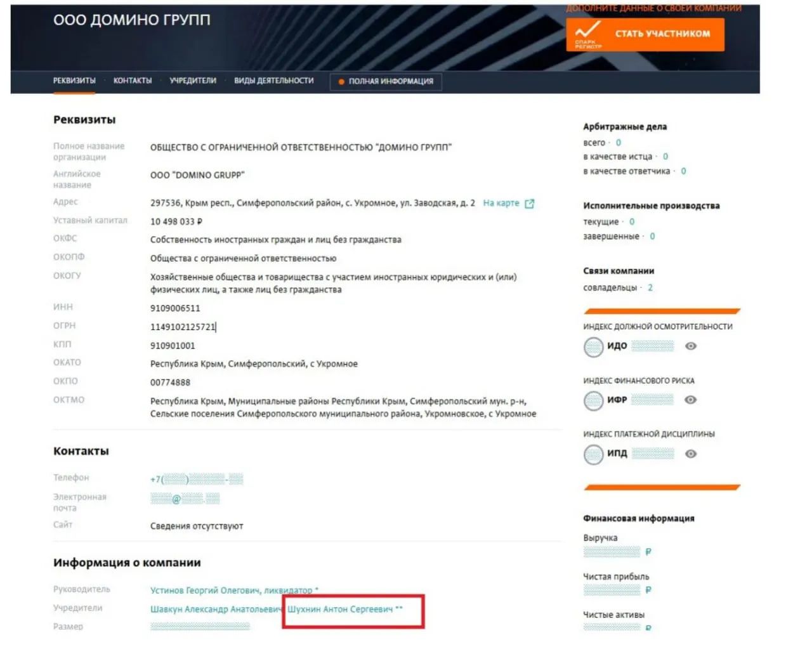The width and height of the screenshot is (812, 668).
Task: Click the hidden phone number placeholder
Action: click(198, 480)
